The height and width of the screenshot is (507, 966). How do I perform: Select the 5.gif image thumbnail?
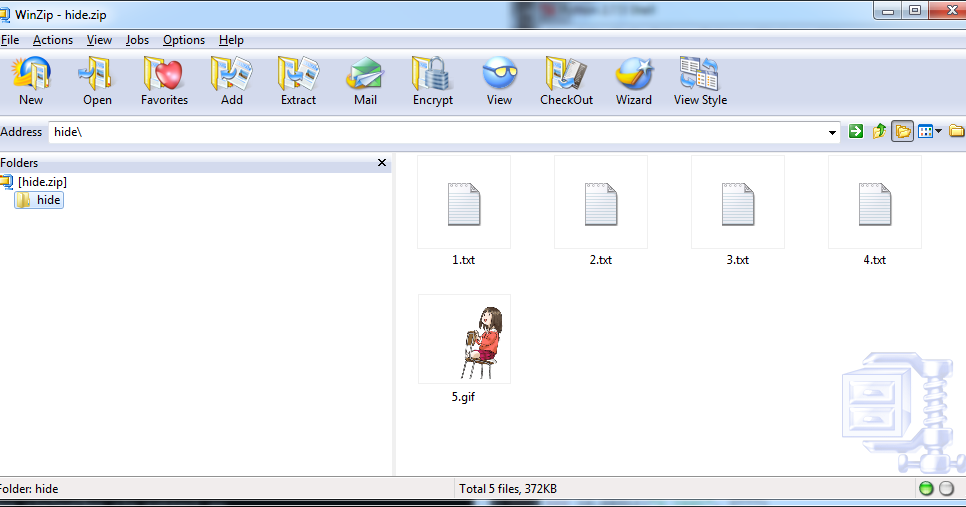[x=465, y=339]
